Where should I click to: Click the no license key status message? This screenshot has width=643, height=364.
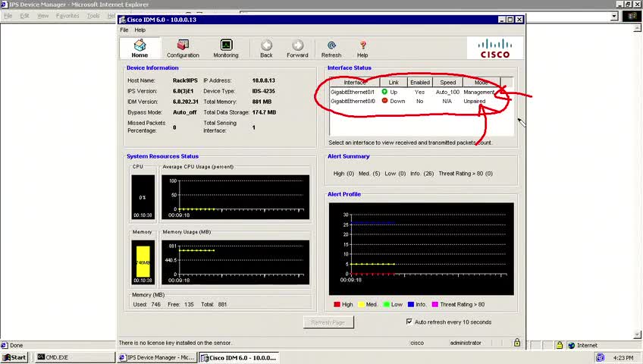tap(175, 343)
